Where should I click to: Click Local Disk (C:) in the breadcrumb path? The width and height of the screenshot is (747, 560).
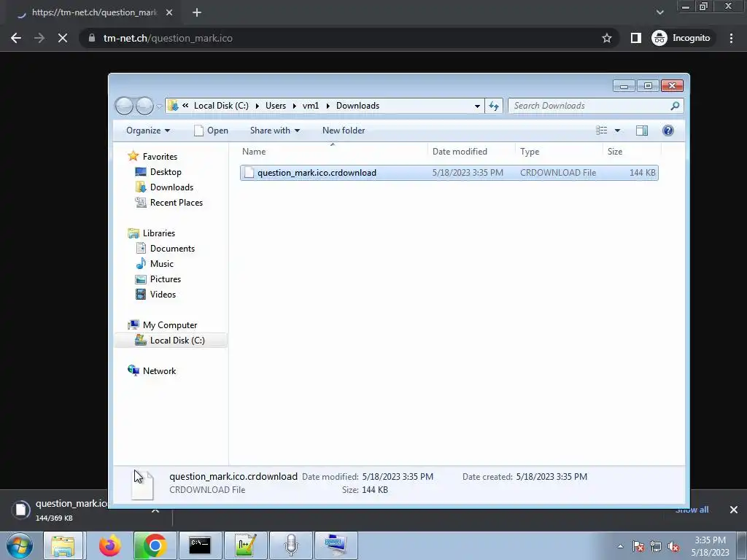221,106
